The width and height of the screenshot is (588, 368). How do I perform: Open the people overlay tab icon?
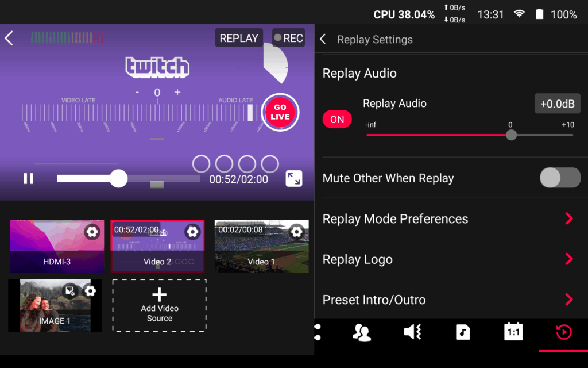tap(362, 332)
